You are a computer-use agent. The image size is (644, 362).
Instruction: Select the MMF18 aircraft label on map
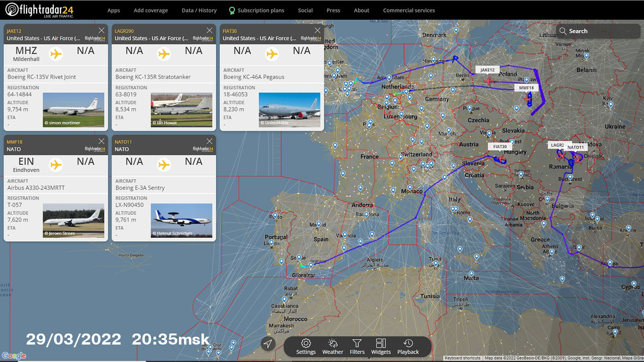(x=526, y=88)
